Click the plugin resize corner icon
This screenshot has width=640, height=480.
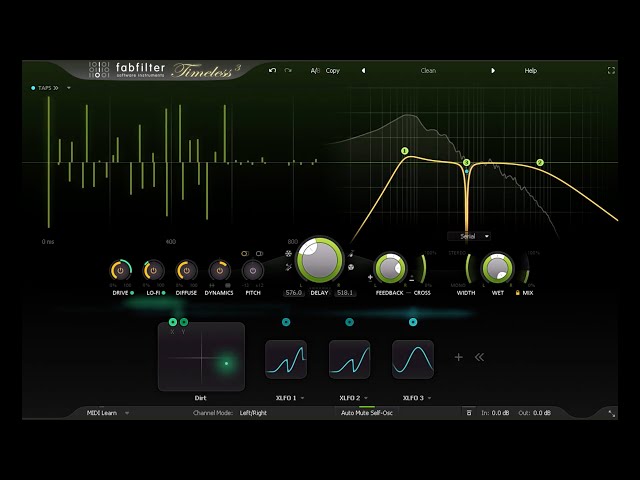(x=611, y=413)
